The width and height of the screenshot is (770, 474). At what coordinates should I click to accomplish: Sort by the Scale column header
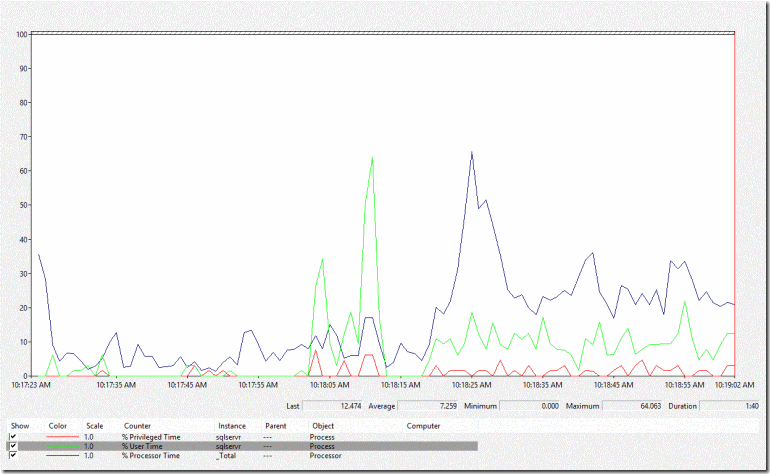(95, 426)
